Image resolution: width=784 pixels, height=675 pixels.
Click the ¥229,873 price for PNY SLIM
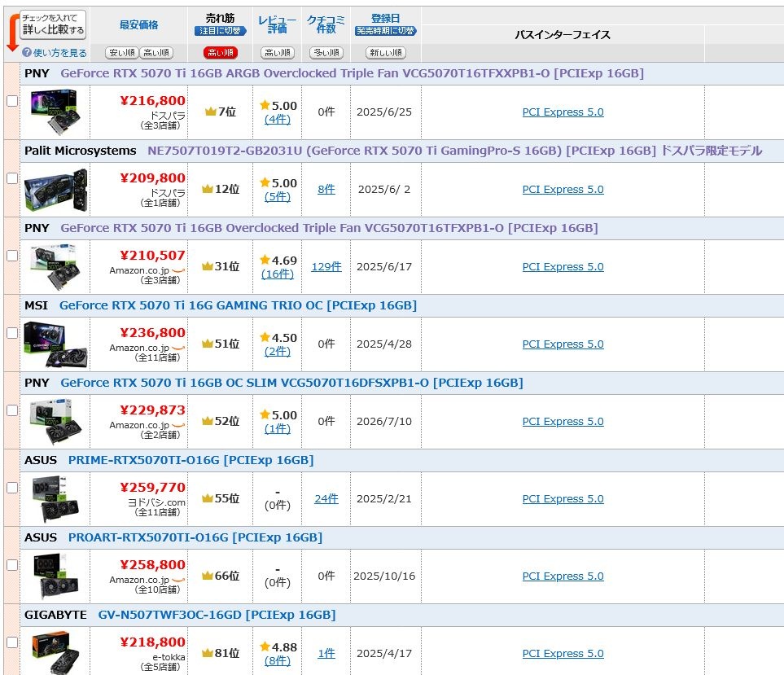click(x=152, y=410)
